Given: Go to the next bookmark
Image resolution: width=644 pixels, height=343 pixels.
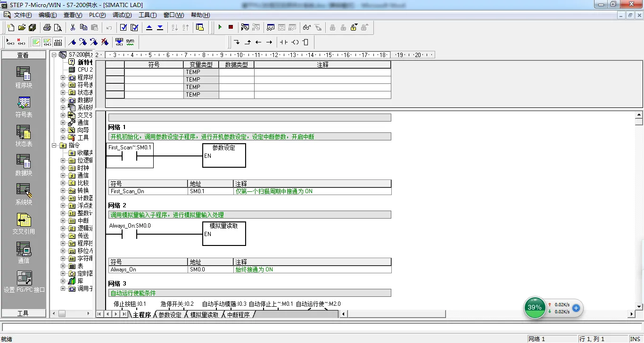Looking at the screenshot, I should tap(83, 42).
